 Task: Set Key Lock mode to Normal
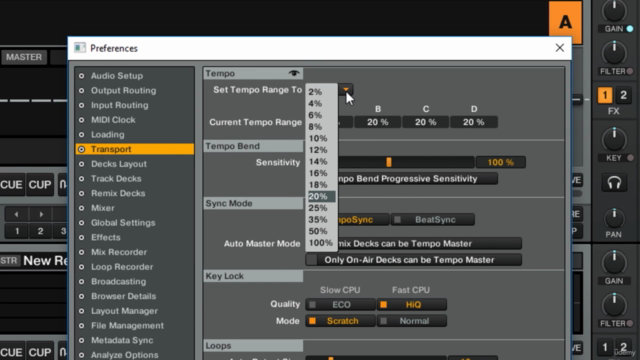click(x=412, y=321)
